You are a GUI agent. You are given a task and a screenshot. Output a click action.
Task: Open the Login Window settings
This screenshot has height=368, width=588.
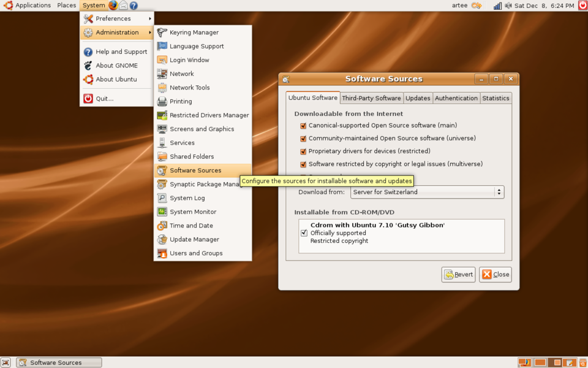[x=203, y=60]
